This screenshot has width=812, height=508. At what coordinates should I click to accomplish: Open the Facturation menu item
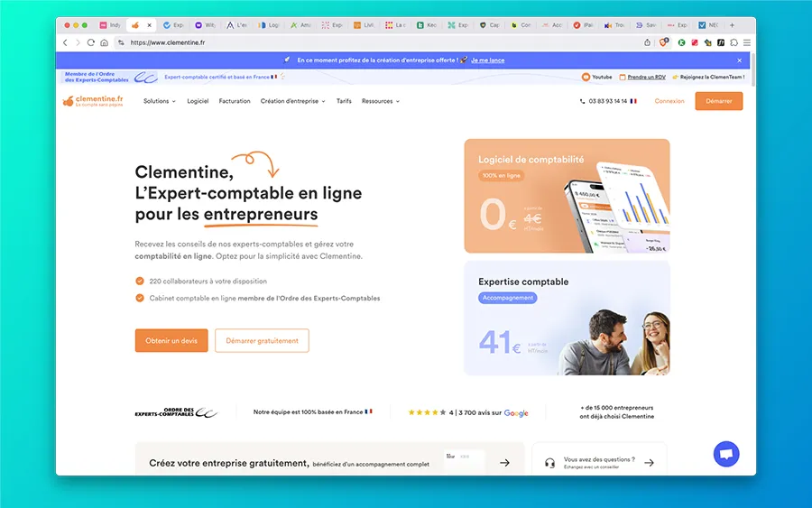point(235,101)
